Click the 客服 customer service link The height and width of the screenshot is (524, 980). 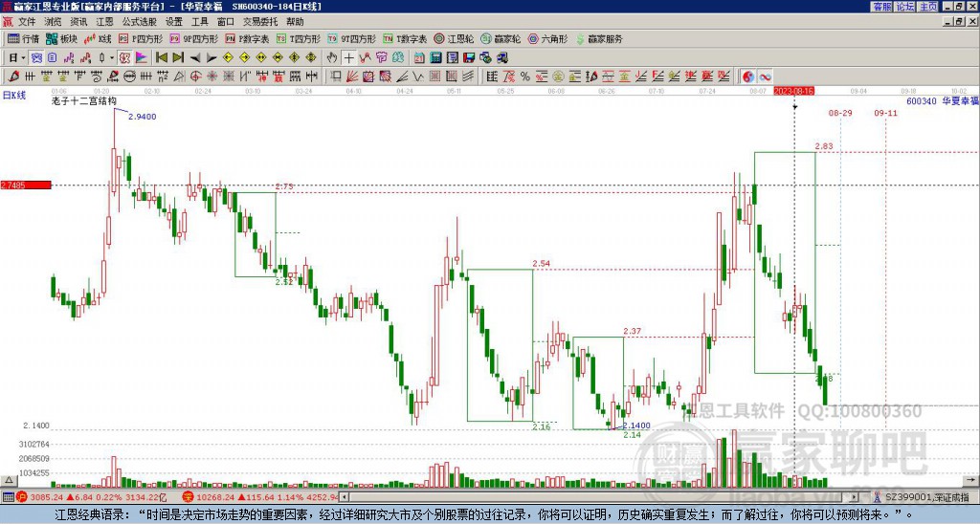pyautogui.click(x=881, y=7)
